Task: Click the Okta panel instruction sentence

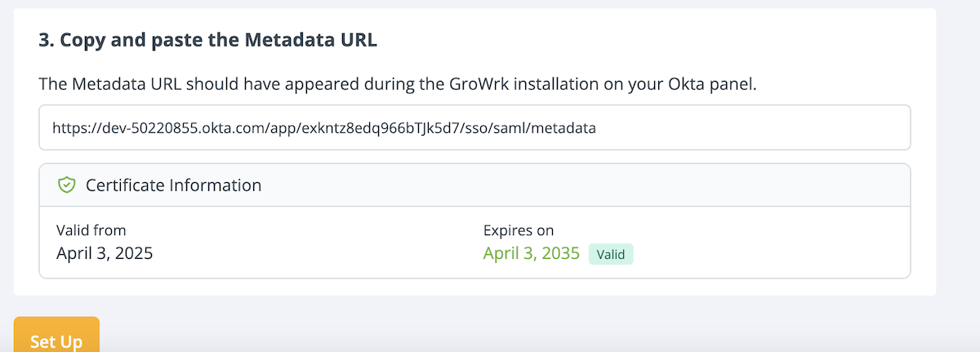Action: pyautogui.click(x=399, y=84)
